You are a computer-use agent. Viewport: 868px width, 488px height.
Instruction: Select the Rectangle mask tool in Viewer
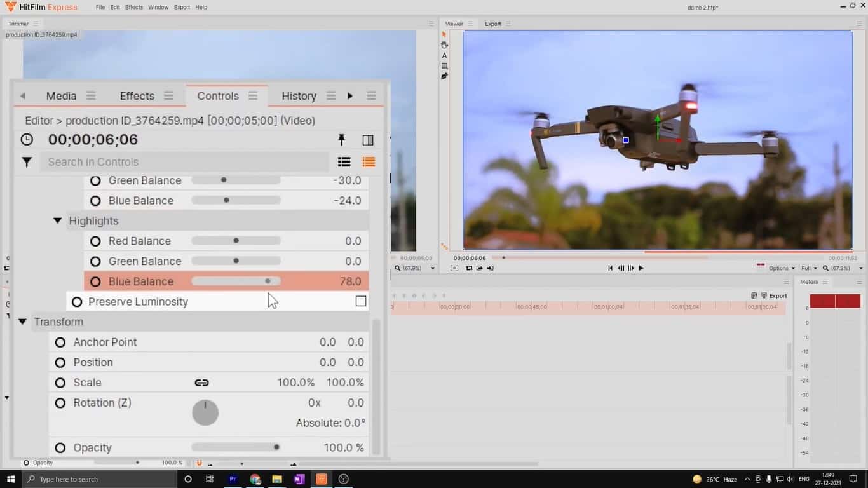[444, 66]
